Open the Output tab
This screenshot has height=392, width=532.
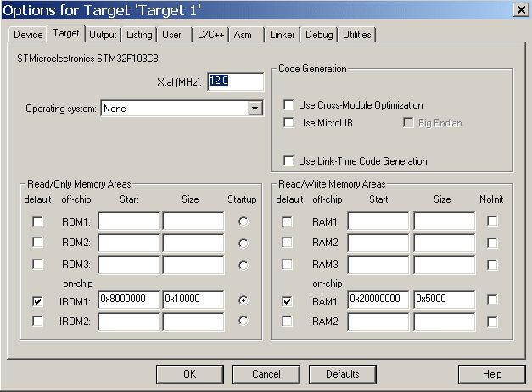(103, 35)
